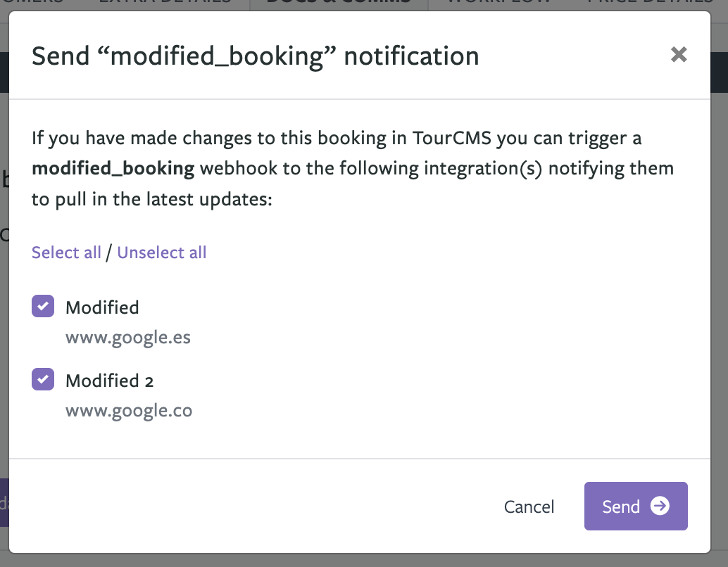Screen dimensions: 728x567
Task: Uncheck the first Modified integration checkbox
Action: (43, 306)
